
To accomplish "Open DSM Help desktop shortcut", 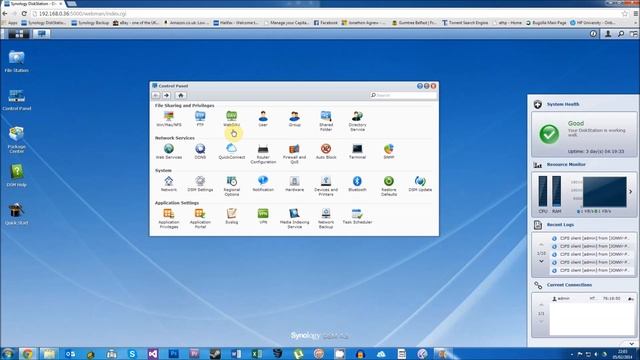I will 16,176.
